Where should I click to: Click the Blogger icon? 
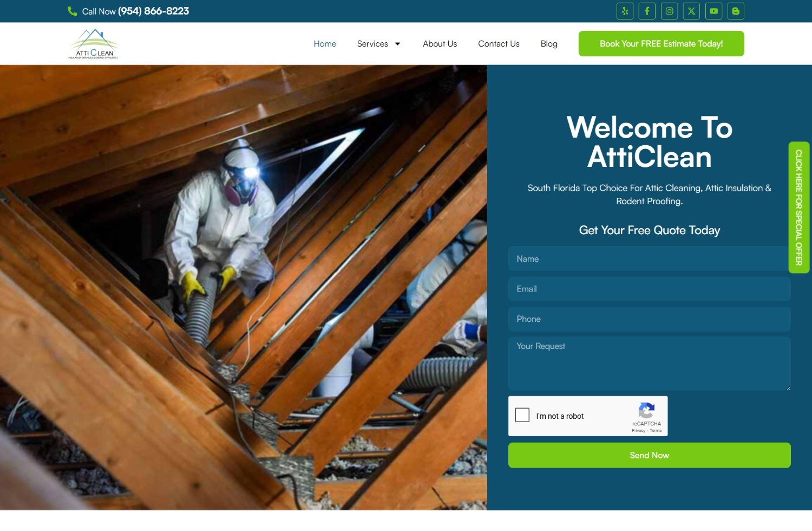tap(736, 11)
